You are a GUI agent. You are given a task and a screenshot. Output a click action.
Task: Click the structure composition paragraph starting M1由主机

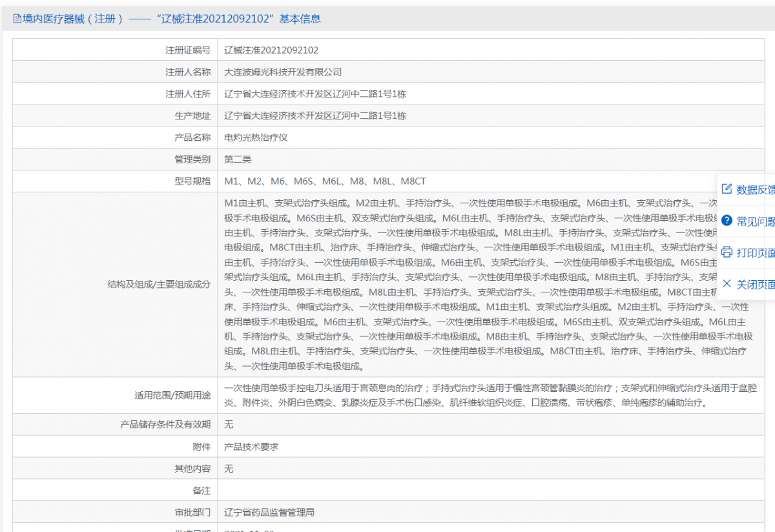point(489,284)
